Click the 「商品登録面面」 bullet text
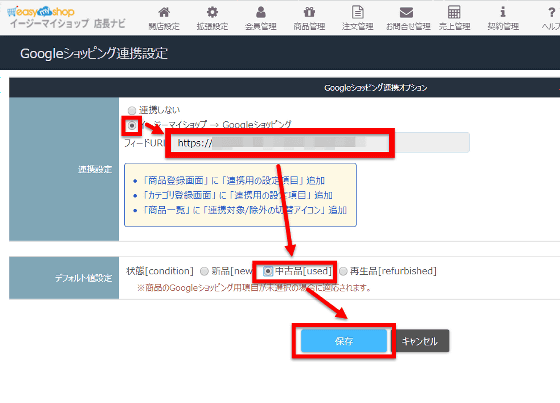 coord(234,180)
